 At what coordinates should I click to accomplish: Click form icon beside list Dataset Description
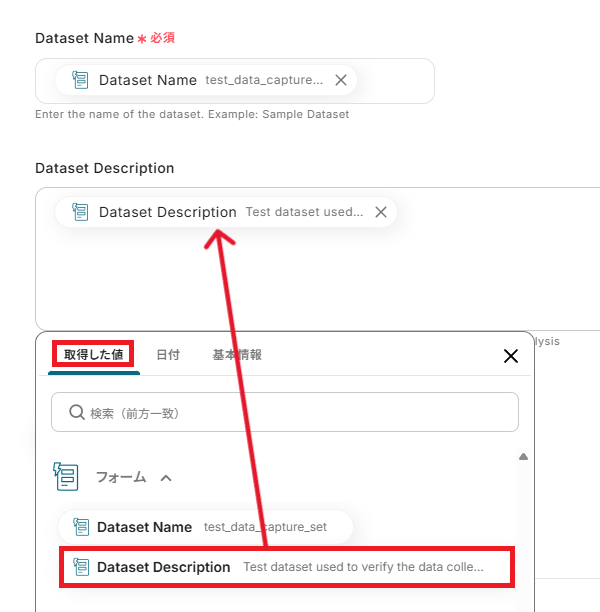tap(81, 567)
